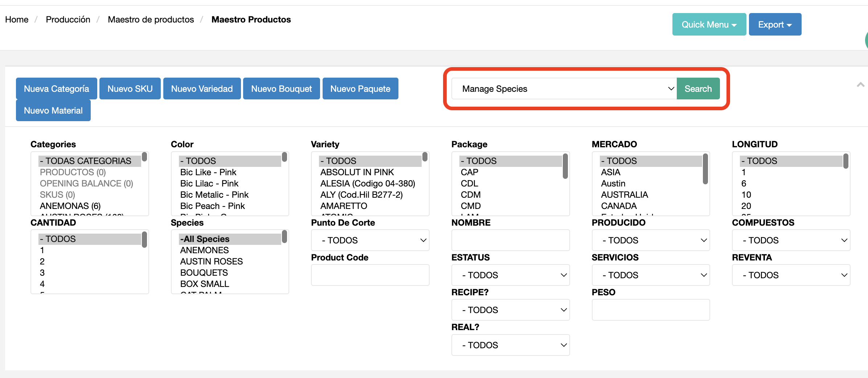Go to Home breadcrumb link
The image size is (868, 378).
[x=17, y=20]
